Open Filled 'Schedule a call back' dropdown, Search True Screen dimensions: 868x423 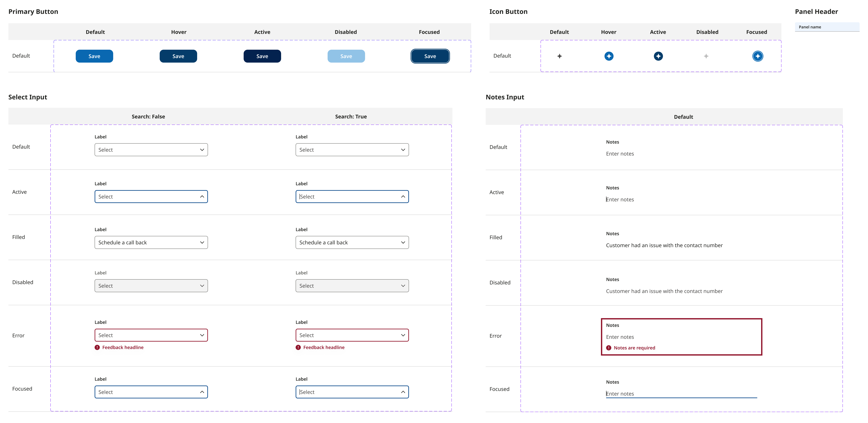point(352,242)
